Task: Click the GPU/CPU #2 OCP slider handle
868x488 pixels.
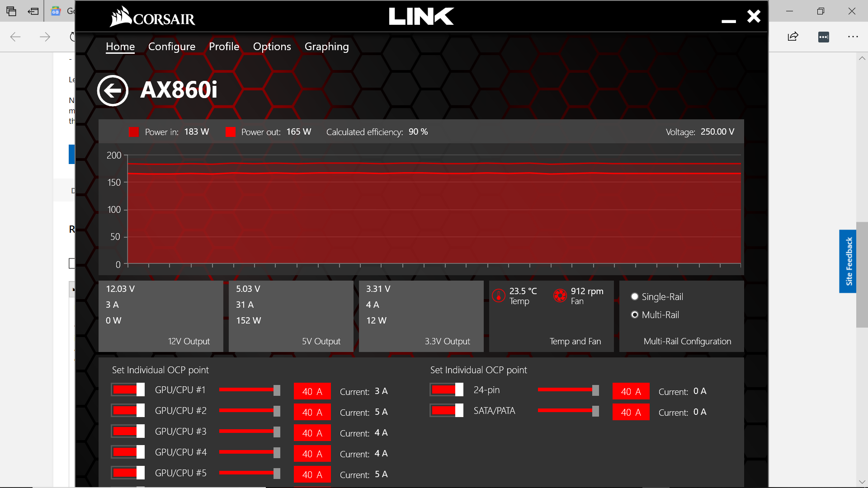Action: pyautogui.click(x=277, y=411)
